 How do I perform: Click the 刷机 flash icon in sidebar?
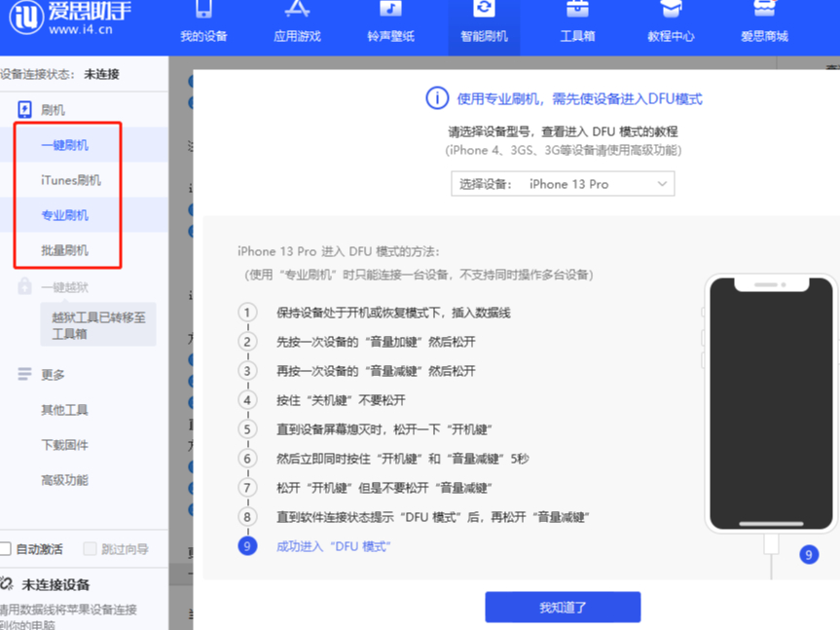(x=24, y=110)
